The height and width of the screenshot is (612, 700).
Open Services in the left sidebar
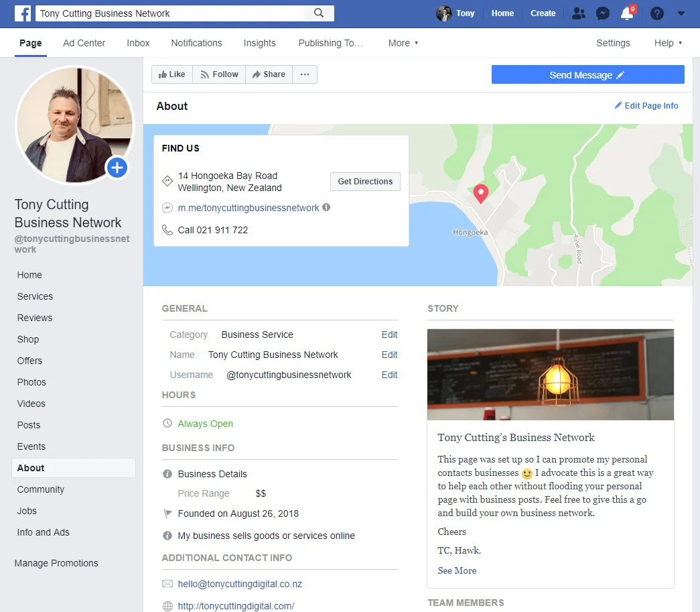(x=35, y=296)
